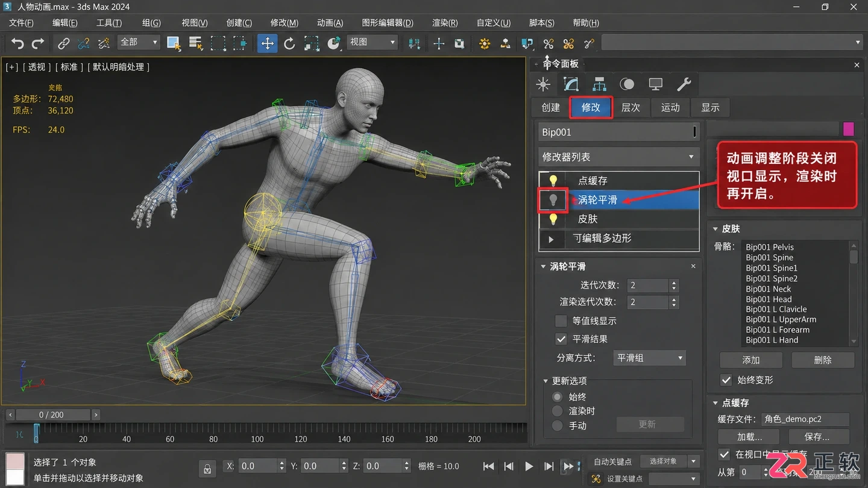Viewport: 868px width, 488px height.
Task: Switch to the 运动 tab
Action: pos(670,107)
